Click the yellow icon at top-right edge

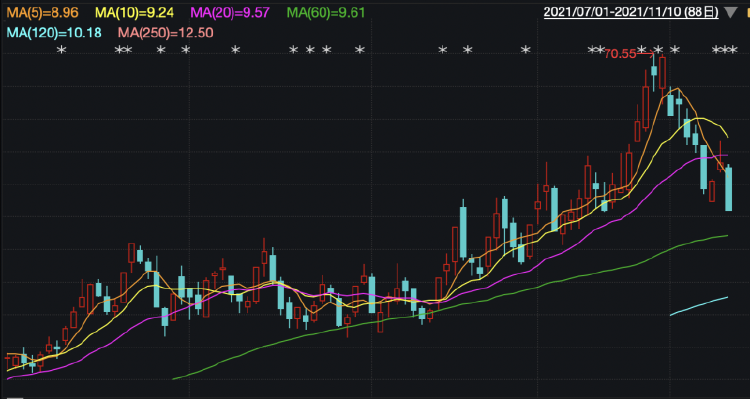(748, 12)
